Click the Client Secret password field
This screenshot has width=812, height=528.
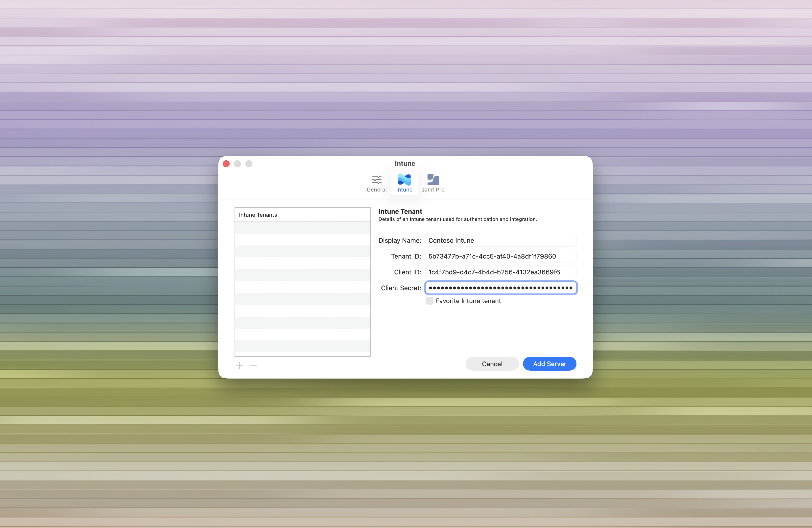click(x=501, y=288)
